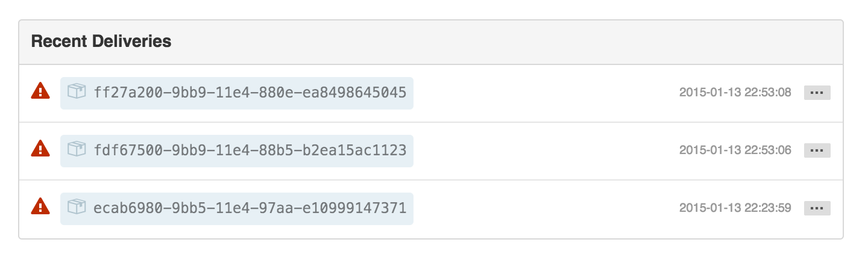Click empty space in the first delivery row

click(542, 93)
